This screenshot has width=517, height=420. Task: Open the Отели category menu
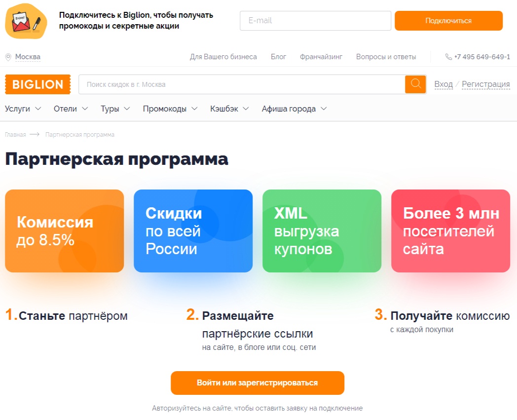pyautogui.click(x=65, y=109)
